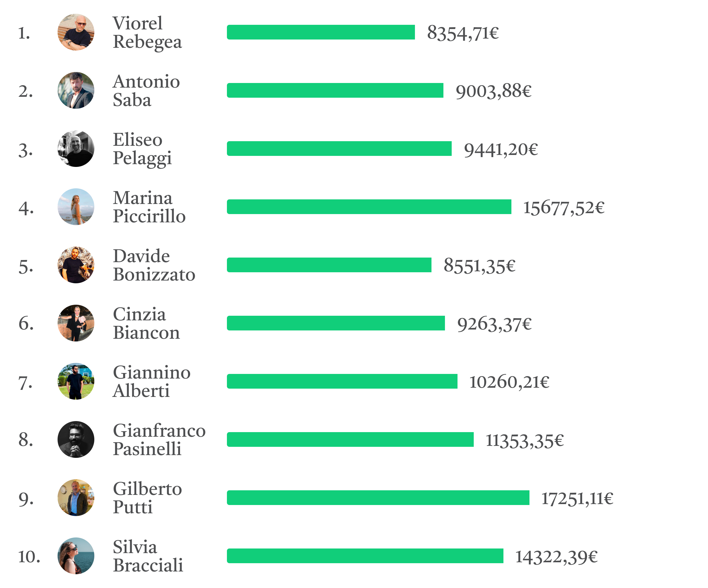708x588 pixels.
Task: Click Viorel Rebegea's profile photo
Action: pyautogui.click(x=76, y=32)
